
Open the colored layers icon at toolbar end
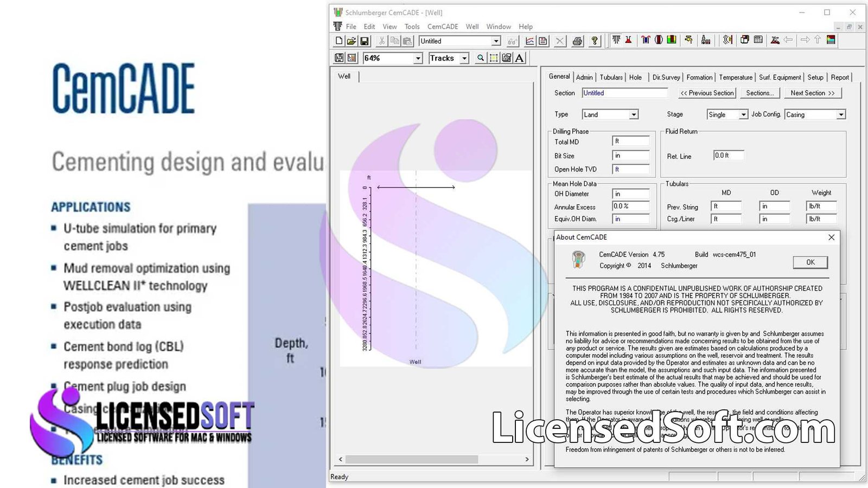click(x=831, y=40)
